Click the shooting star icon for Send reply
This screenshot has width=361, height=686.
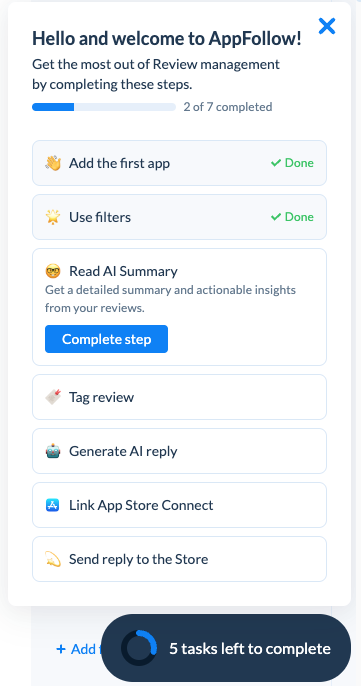tap(53, 559)
